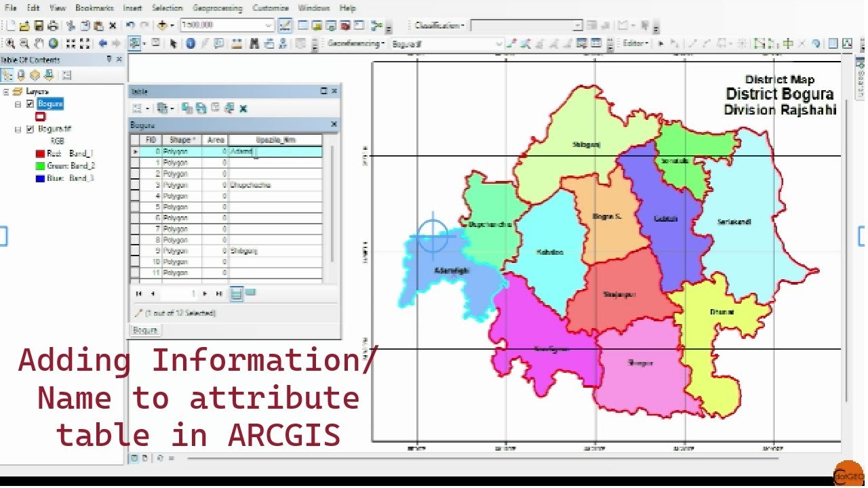View the georeferencing link table

(x=596, y=43)
